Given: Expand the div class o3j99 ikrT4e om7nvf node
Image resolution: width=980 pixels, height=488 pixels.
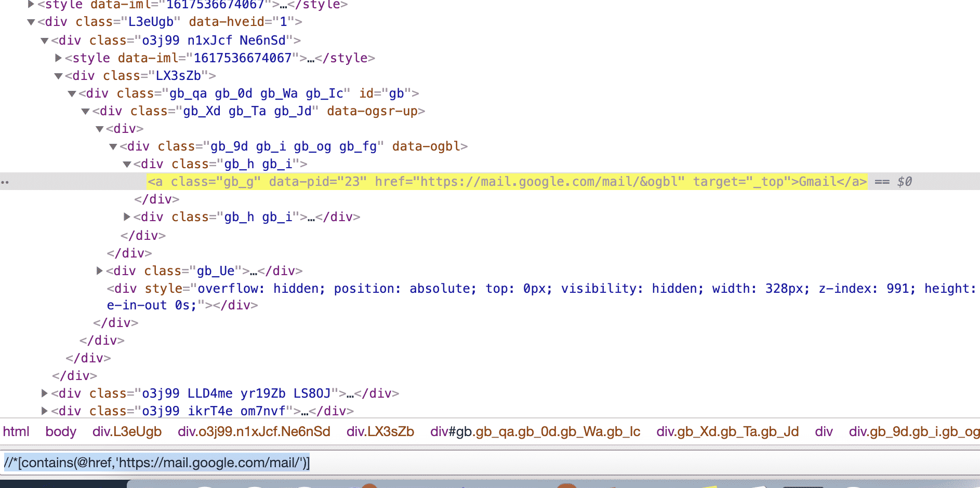Looking at the screenshot, I should click(44, 411).
